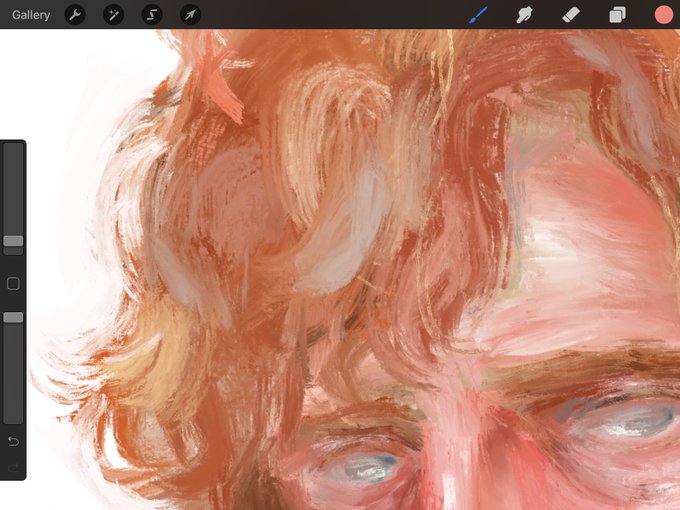This screenshot has height=510, width=680.
Task: Open Adjustments magic wand menu
Action: pyautogui.click(x=113, y=15)
